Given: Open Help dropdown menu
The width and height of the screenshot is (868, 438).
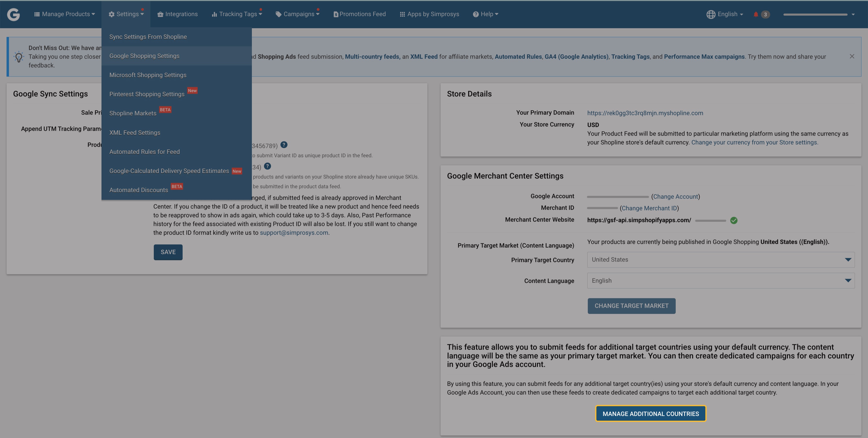Looking at the screenshot, I should point(485,14).
